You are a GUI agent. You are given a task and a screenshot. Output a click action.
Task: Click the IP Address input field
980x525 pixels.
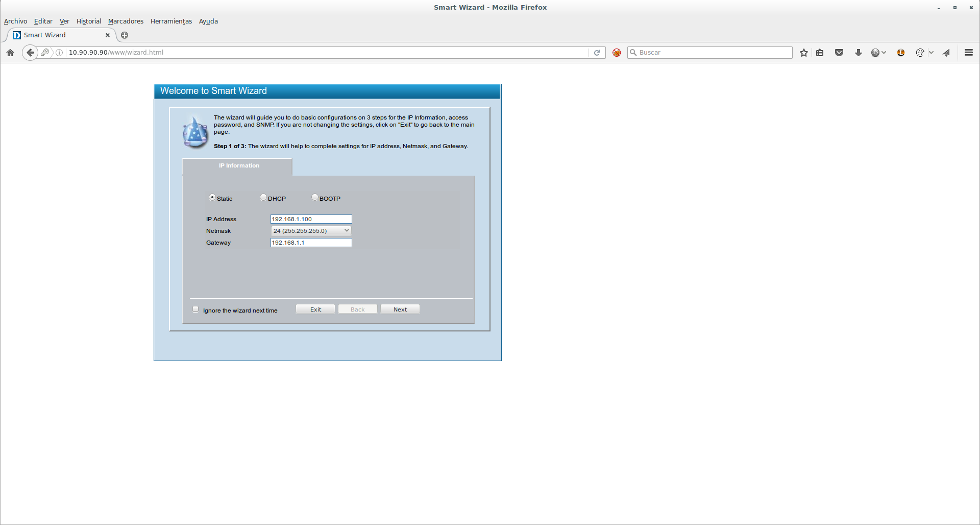coord(311,219)
